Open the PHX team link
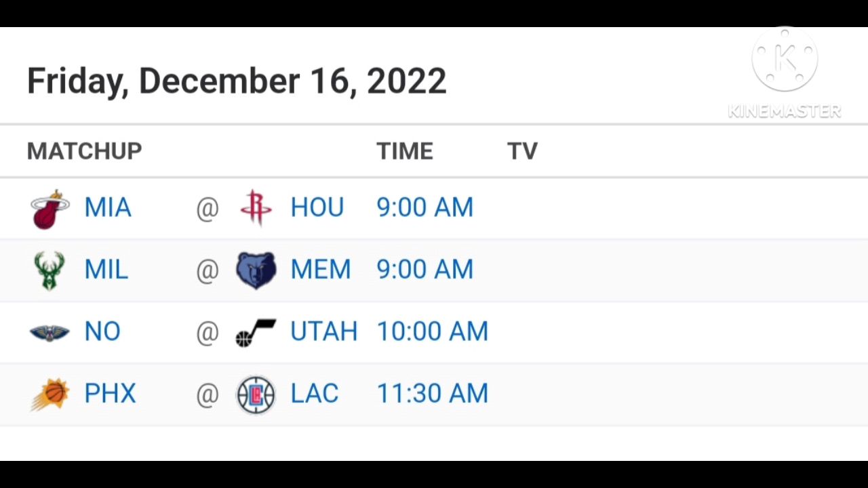Image resolution: width=868 pixels, height=488 pixels. click(x=110, y=394)
